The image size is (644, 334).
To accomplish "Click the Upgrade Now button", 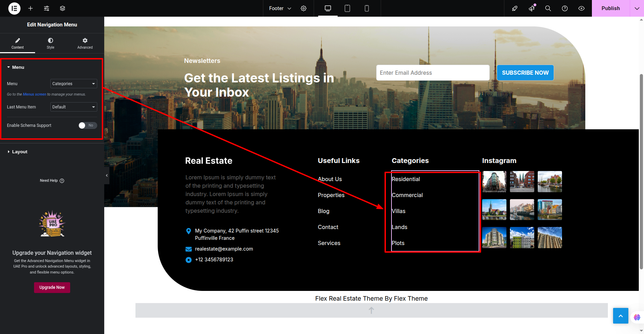I will [52, 287].
